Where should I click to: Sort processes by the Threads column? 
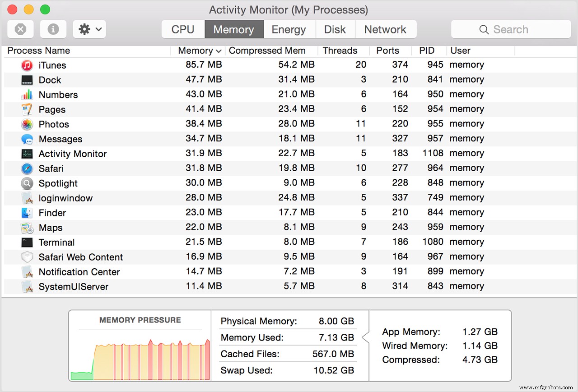pos(340,51)
